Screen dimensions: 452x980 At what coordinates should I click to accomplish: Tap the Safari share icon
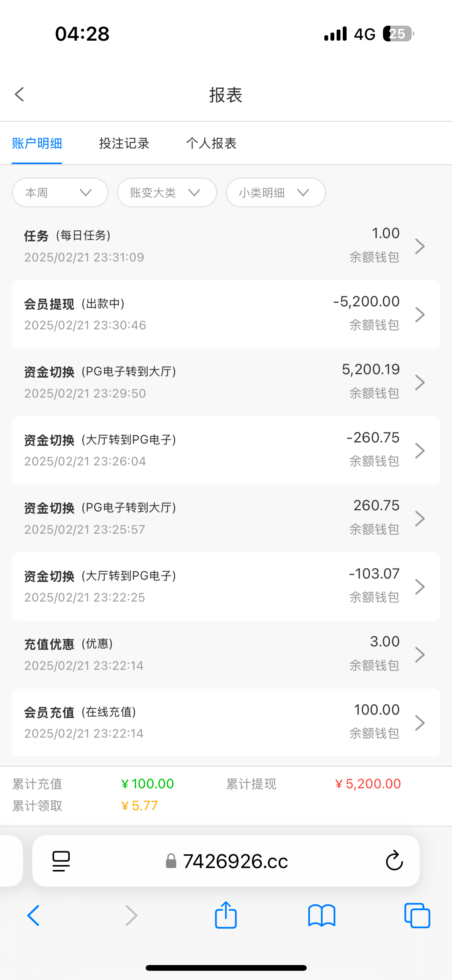tap(226, 915)
